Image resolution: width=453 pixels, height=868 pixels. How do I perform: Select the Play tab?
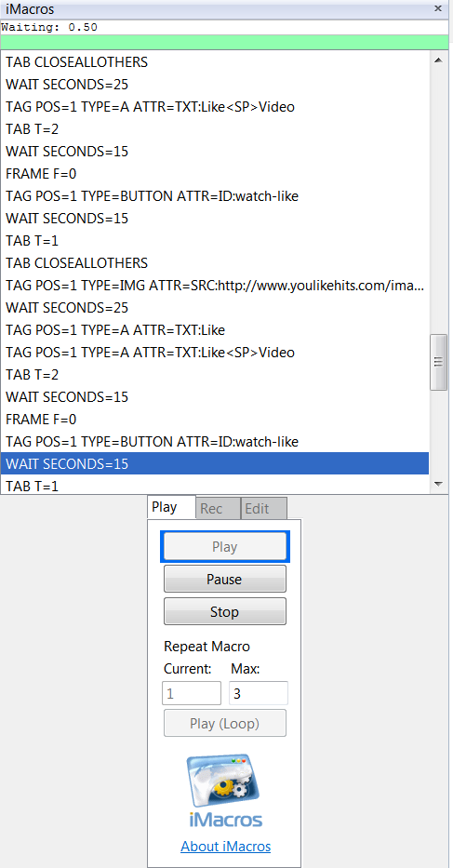pos(172,507)
